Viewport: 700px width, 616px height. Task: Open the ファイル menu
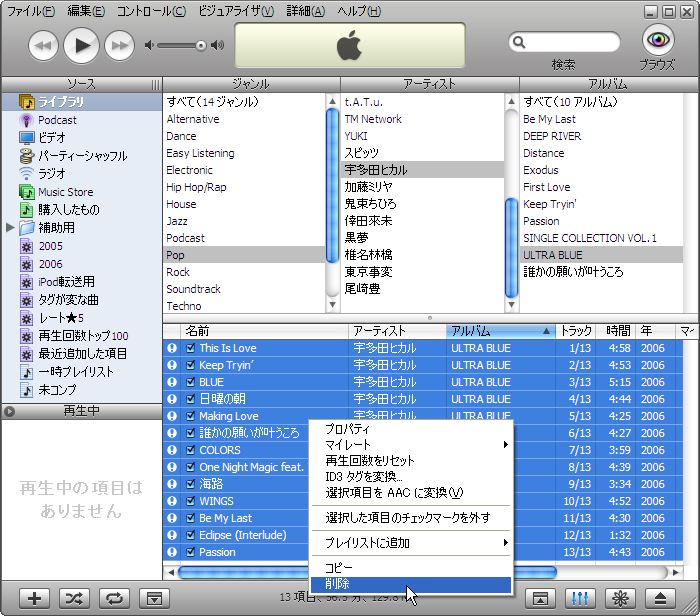click(31, 11)
